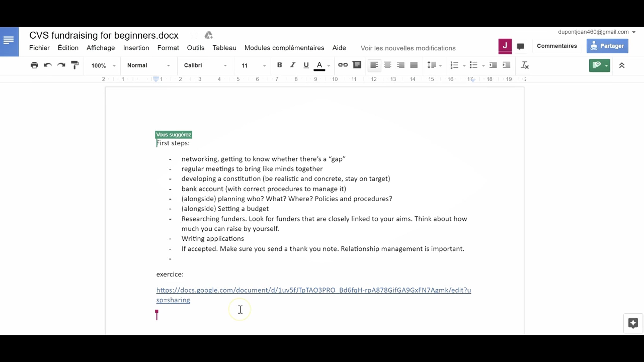Insert a link with the chain icon
The image size is (644, 362).
[343, 65]
